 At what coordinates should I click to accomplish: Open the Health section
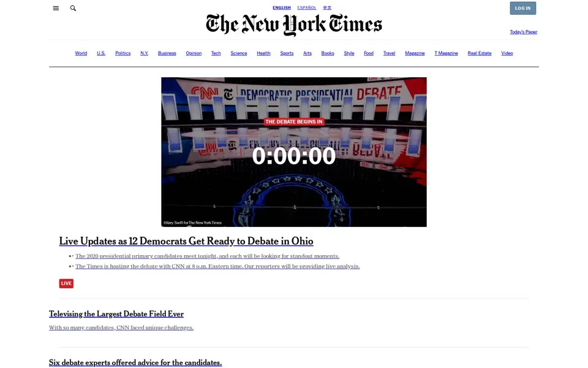tap(263, 53)
